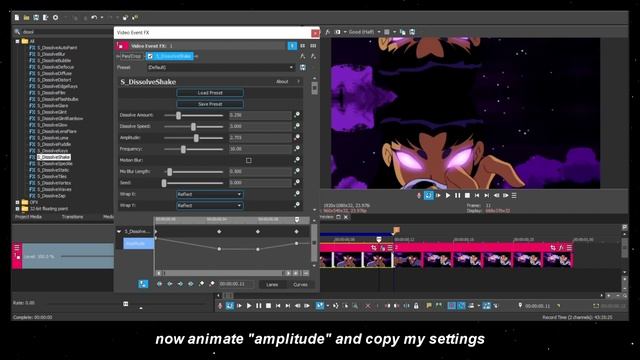Select the Pan/Crop item in the FX chain

[131, 56]
